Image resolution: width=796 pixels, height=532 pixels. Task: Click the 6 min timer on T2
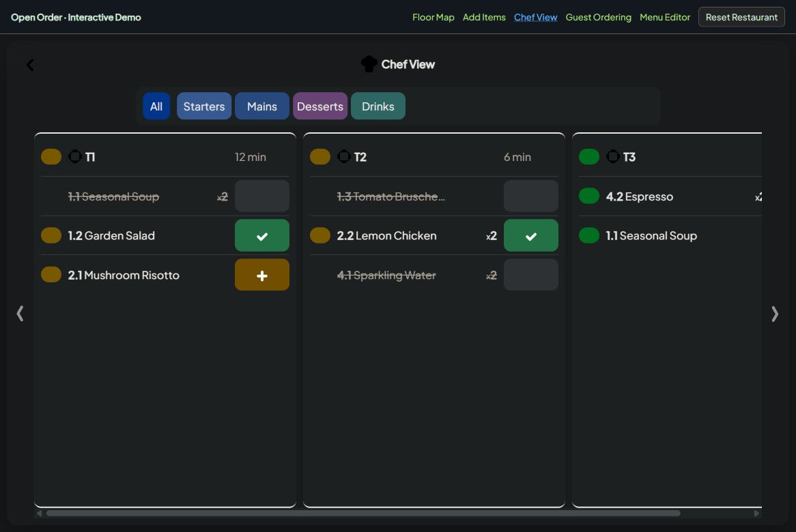[517, 157]
